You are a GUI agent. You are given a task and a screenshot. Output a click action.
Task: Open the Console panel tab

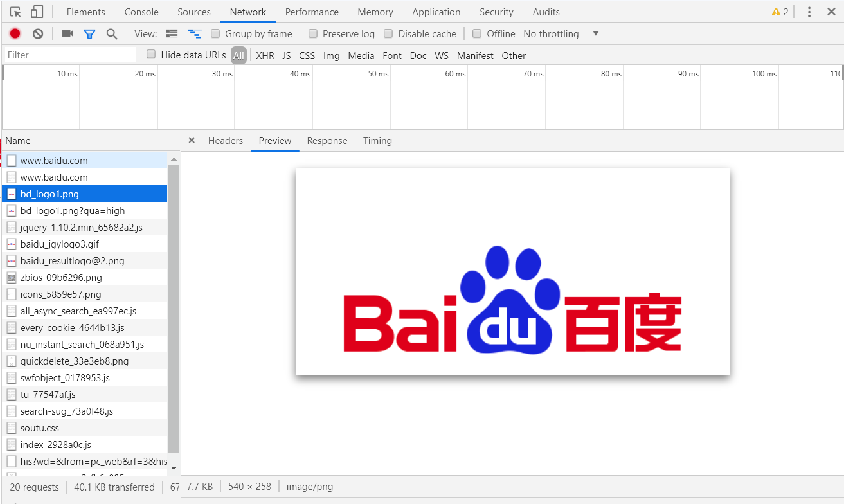(141, 12)
